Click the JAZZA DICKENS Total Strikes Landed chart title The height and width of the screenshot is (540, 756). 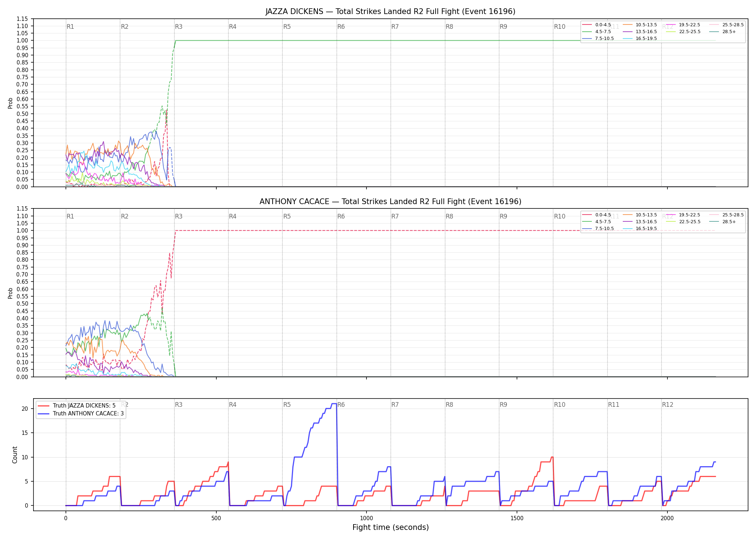tap(390, 12)
